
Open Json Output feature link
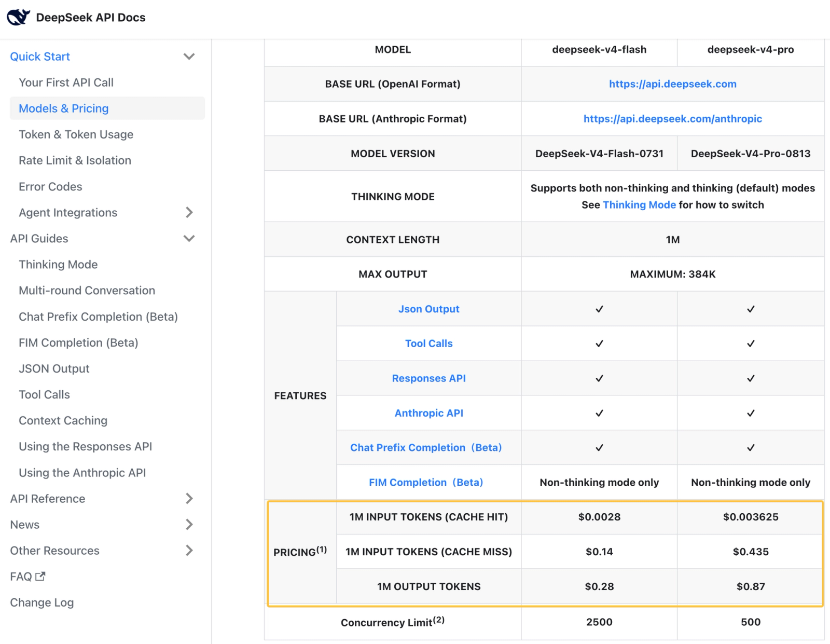[428, 309]
